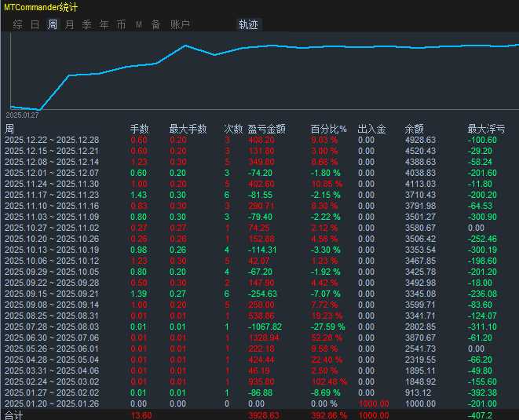The image size is (519, 420).
Task: Open the 账户 account tab
Action: [180, 24]
